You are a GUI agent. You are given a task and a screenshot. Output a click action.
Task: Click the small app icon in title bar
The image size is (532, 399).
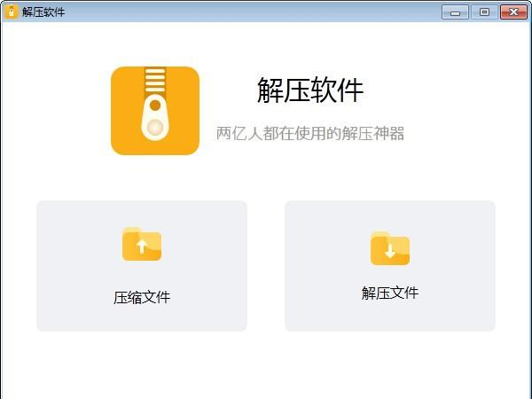click(11, 12)
